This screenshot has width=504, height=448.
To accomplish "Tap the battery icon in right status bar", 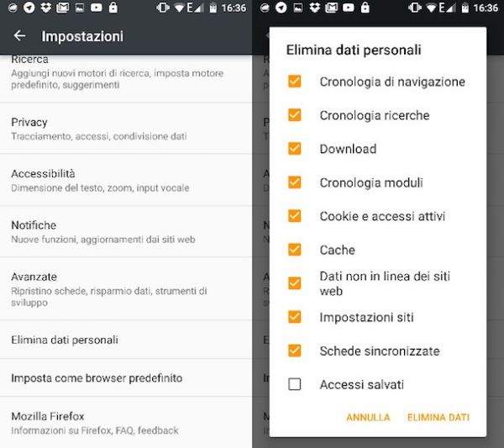I will (465, 8).
